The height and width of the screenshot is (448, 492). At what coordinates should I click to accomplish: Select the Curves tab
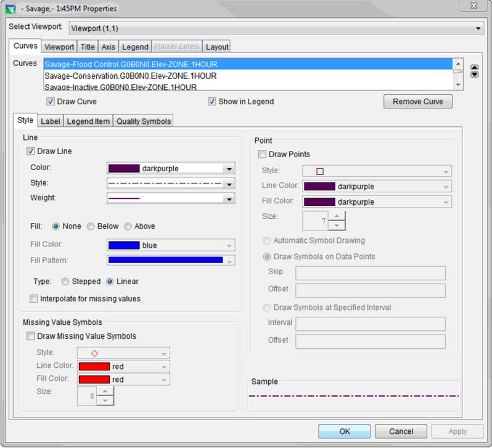coord(25,46)
